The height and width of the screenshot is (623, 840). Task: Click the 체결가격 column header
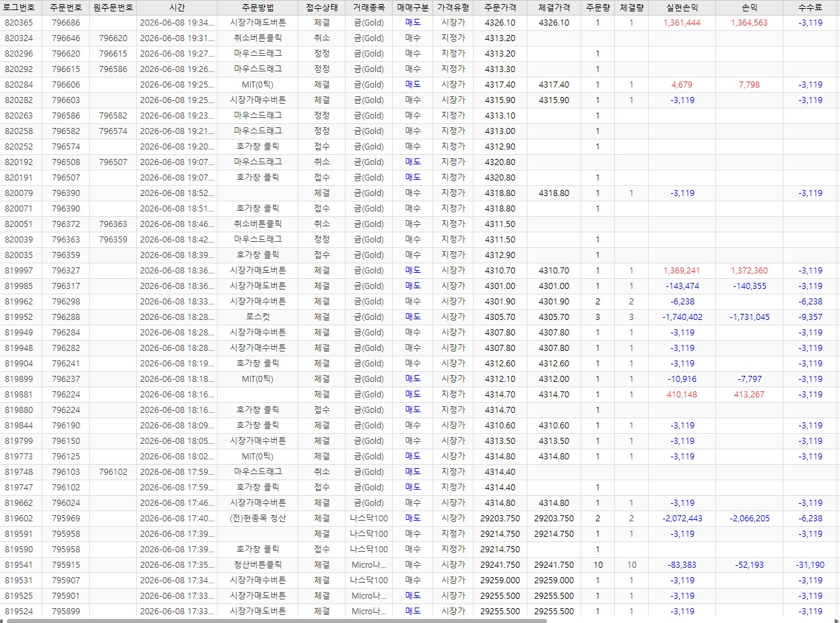click(x=554, y=7)
